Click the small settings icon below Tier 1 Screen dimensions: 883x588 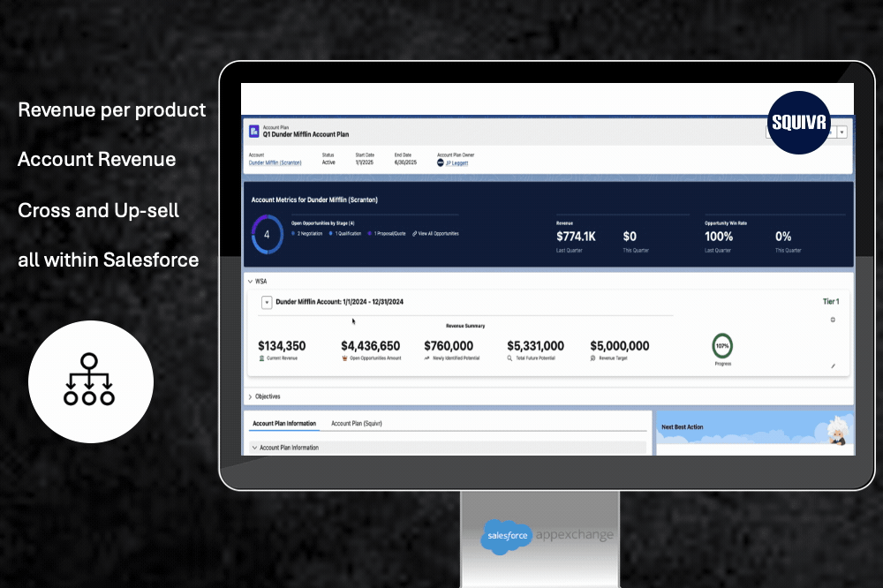[x=832, y=320]
